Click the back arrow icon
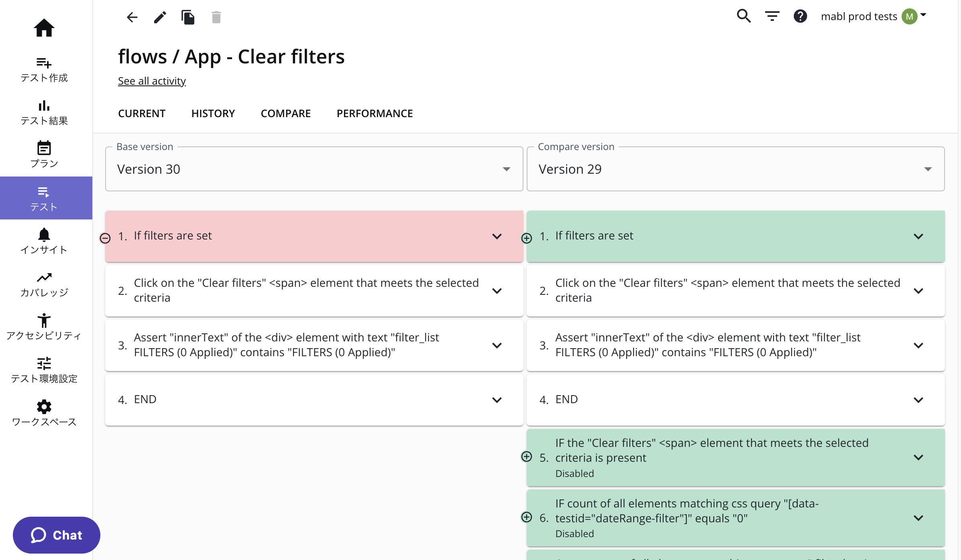The height and width of the screenshot is (560, 961). pos(132,17)
